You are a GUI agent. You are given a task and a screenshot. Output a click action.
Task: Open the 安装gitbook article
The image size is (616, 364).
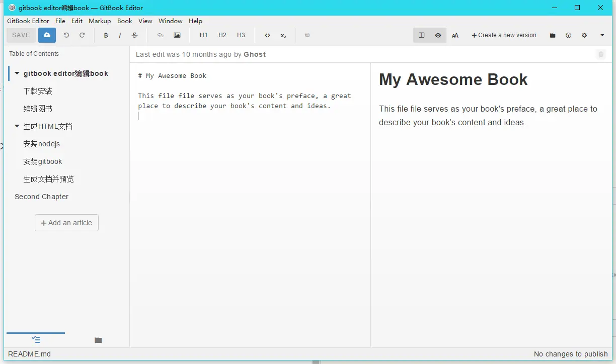[x=43, y=161]
